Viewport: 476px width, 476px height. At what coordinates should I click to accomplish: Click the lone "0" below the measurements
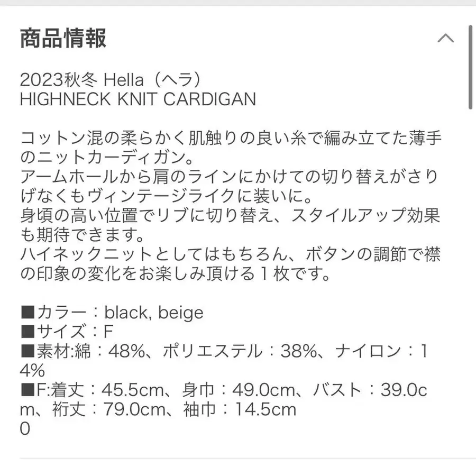[25, 428]
